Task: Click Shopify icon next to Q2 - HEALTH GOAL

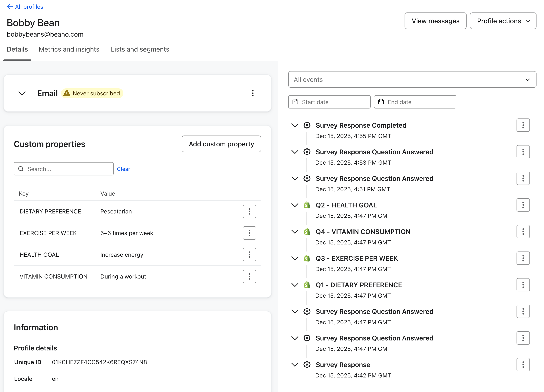Action: coord(307,205)
